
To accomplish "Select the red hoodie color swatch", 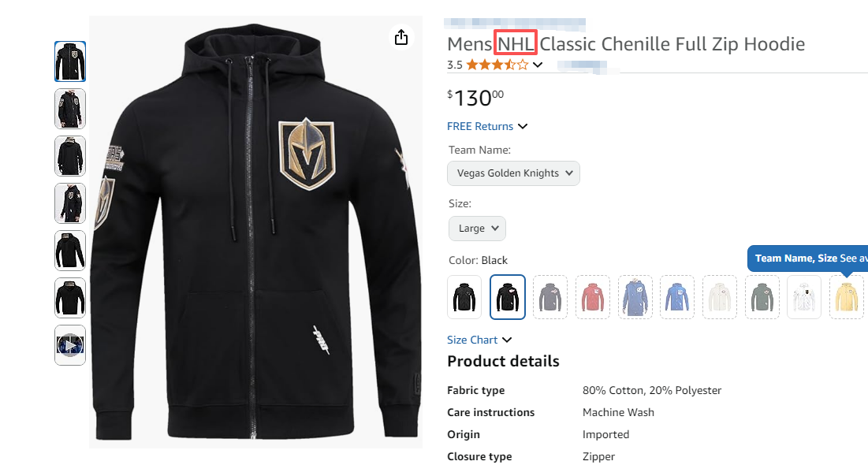I will tap(593, 297).
